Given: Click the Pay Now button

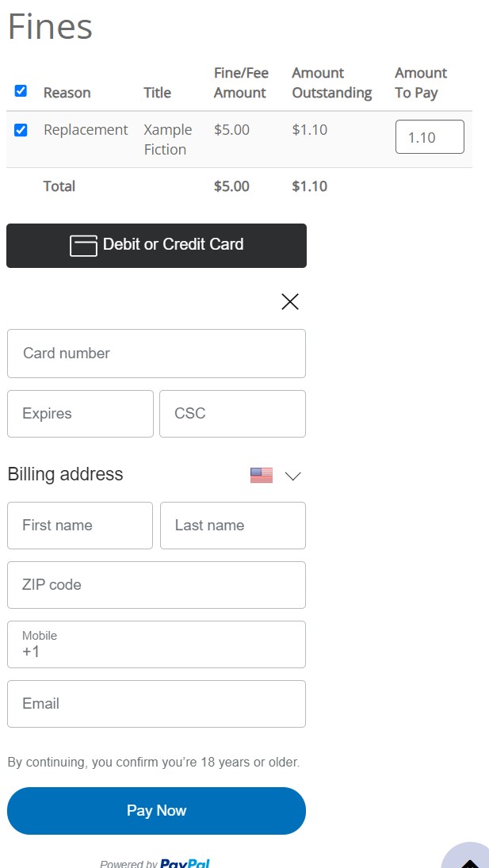Looking at the screenshot, I should 157,811.
